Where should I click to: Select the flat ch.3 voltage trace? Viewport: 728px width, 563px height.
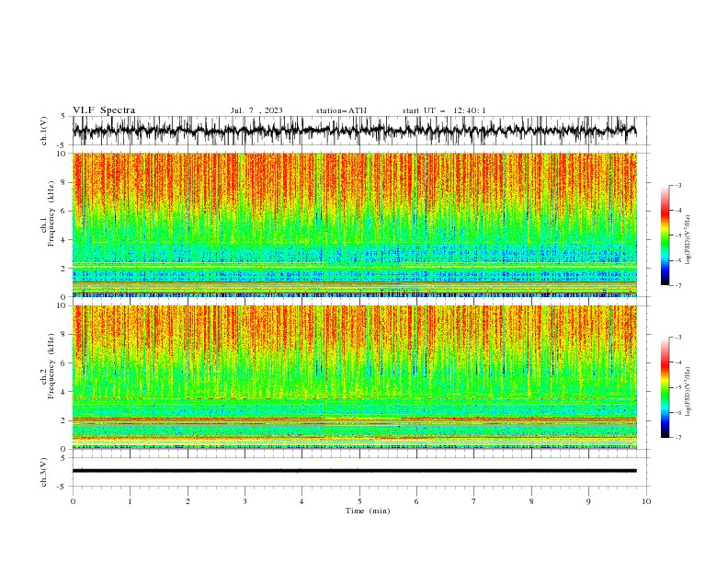click(355, 471)
